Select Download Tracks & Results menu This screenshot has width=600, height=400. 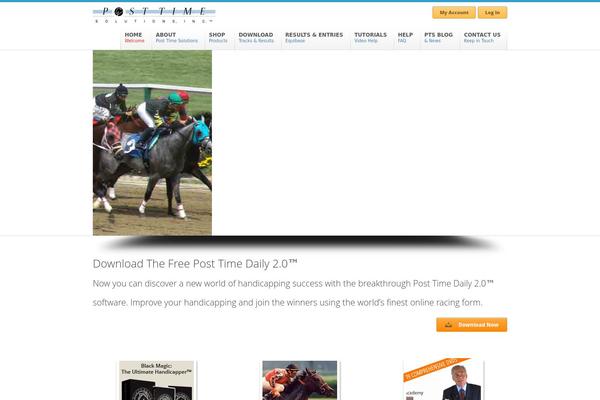coord(256,38)
